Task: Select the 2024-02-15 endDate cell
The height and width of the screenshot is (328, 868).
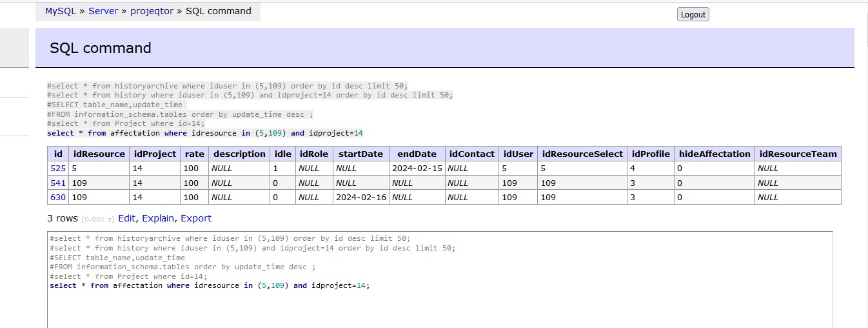Action: point(416,169)
